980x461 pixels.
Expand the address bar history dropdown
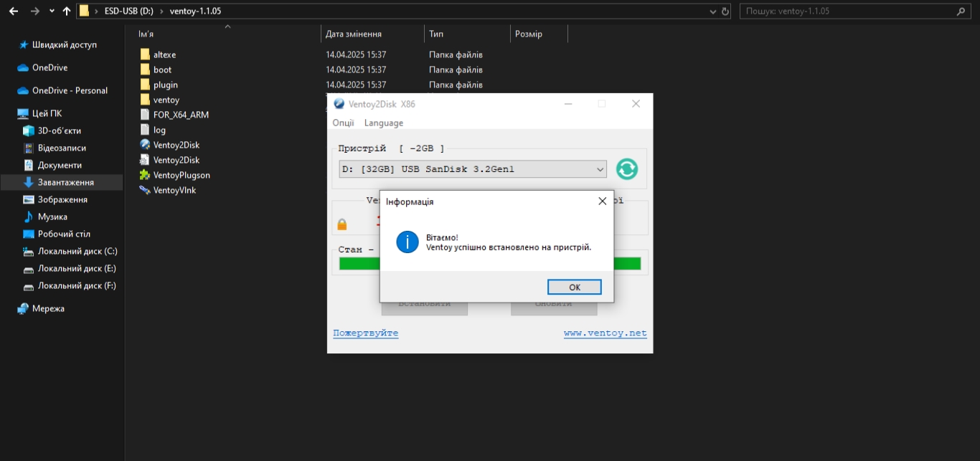click(x=712, y=11)
